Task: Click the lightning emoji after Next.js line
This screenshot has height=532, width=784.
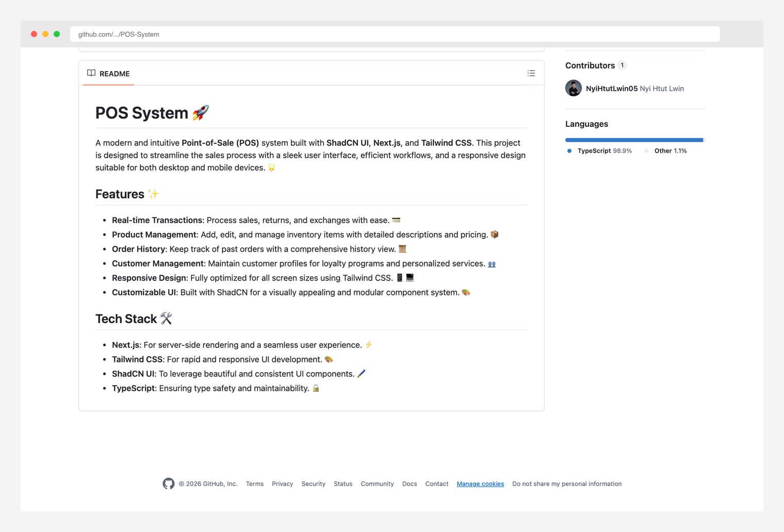Action: (x=369, y=345)
